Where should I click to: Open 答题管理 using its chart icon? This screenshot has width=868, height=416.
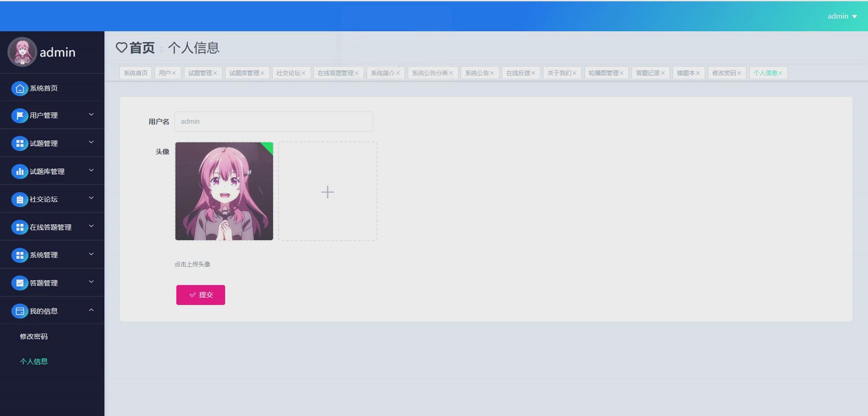(19, 283)
